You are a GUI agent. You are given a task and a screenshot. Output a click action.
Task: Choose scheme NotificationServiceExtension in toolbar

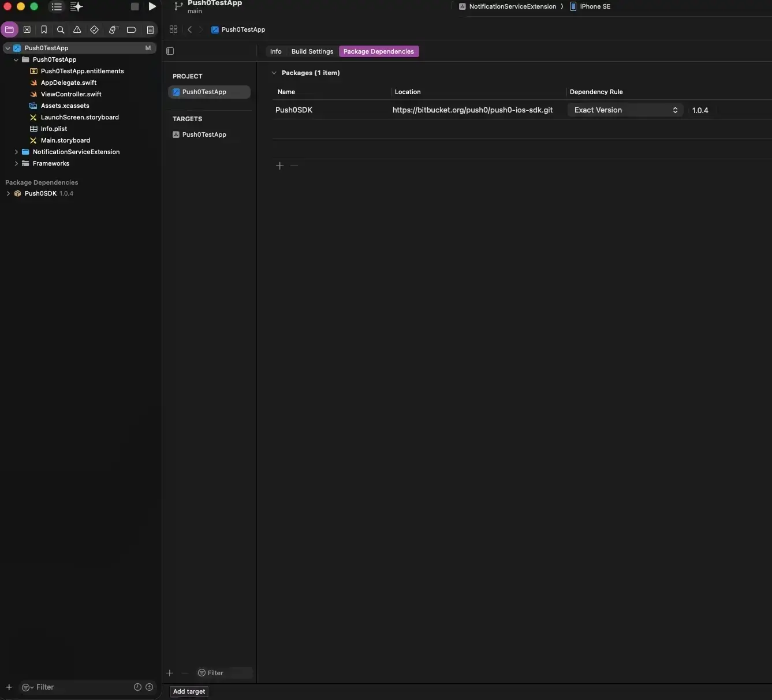click(508, 6)
